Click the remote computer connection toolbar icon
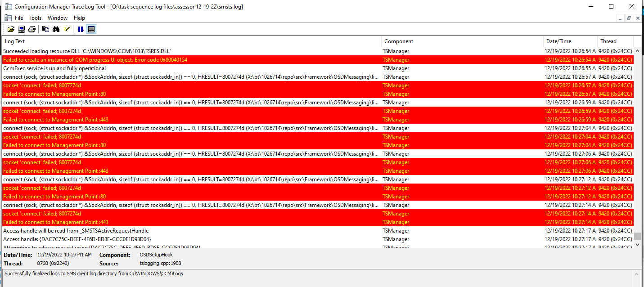 [x=22, y=29]
